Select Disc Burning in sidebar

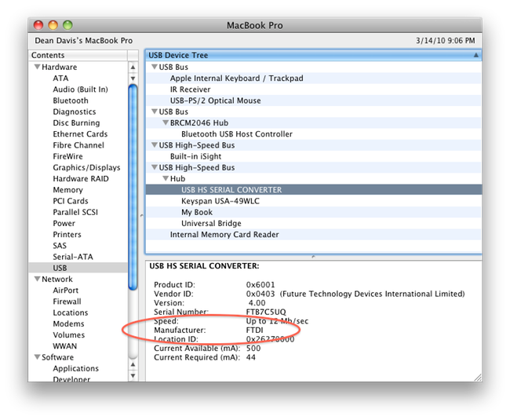click(x=76, y=123)
